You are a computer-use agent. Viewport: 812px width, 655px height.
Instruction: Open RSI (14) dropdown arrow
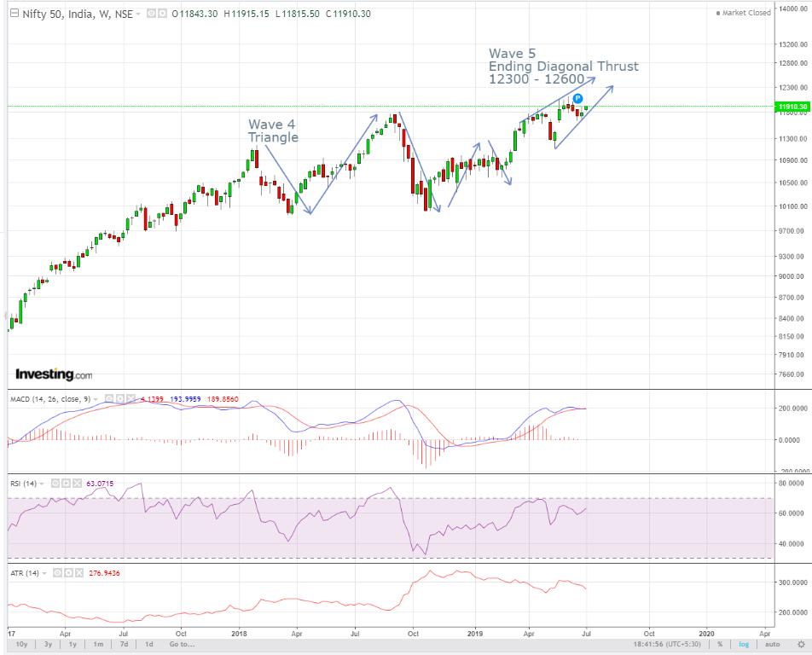pos(42,484)
